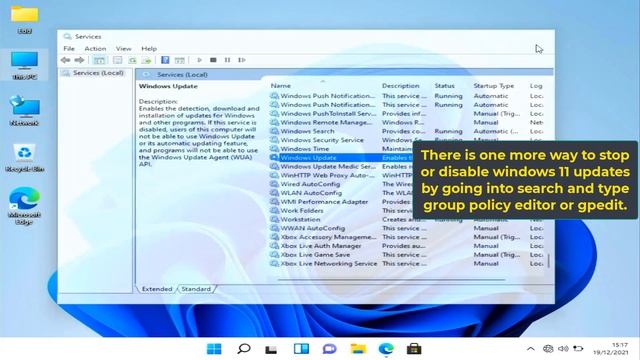The width and height of the screenshot is (640, 360).
Task: Select Services (Local) in the left tree
Action: click(98, 73)
